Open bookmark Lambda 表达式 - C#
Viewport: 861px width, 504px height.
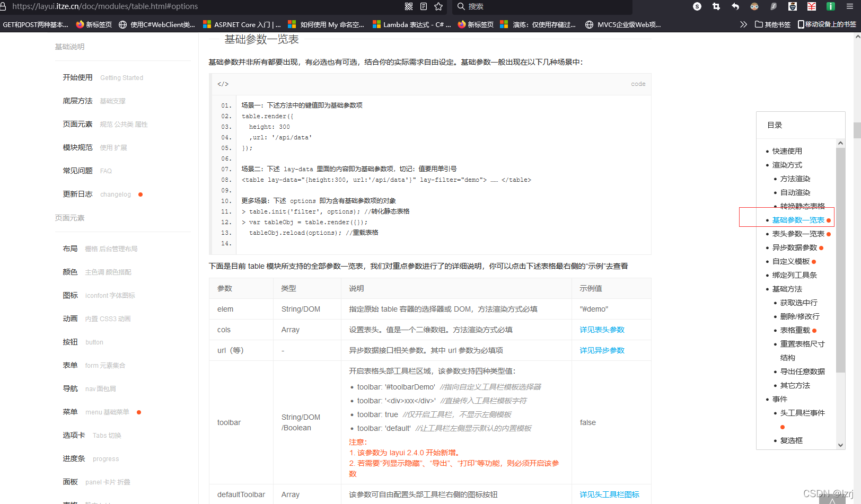click(412, 24)
